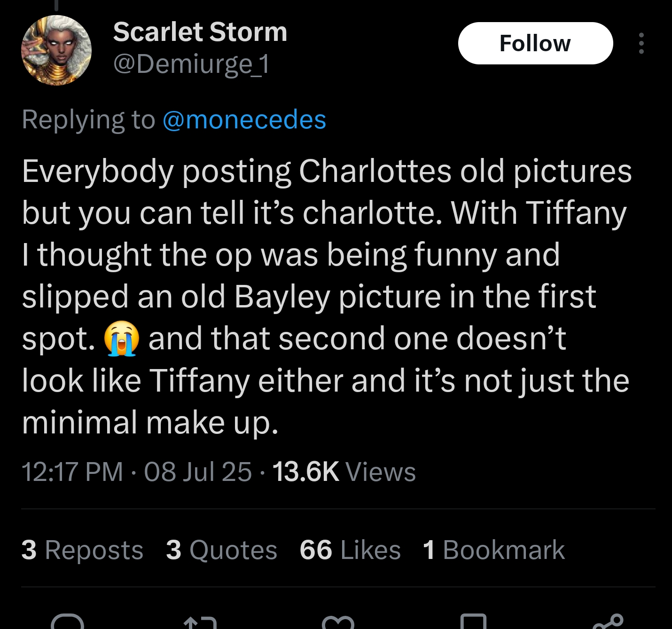
Task: Show the 3 Reposts list
Action: (82, 550)
